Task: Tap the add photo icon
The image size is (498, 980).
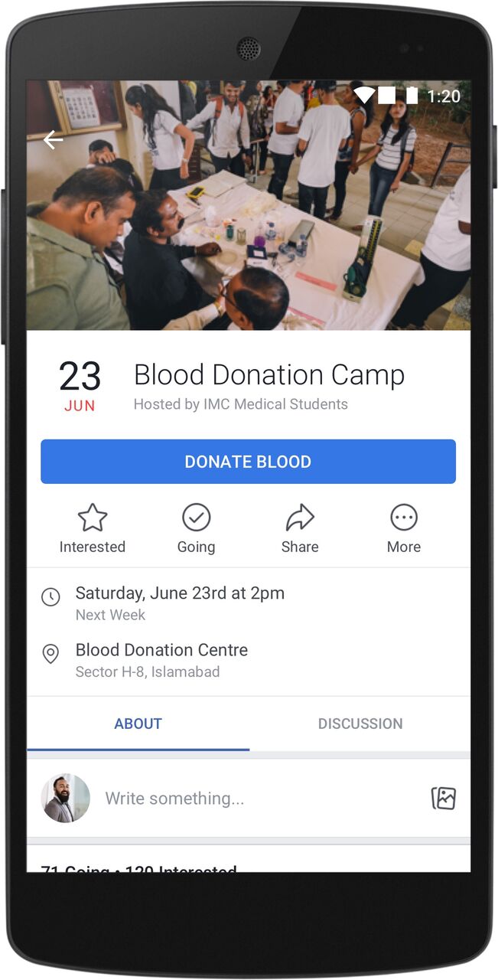Action: coord(444,799)
